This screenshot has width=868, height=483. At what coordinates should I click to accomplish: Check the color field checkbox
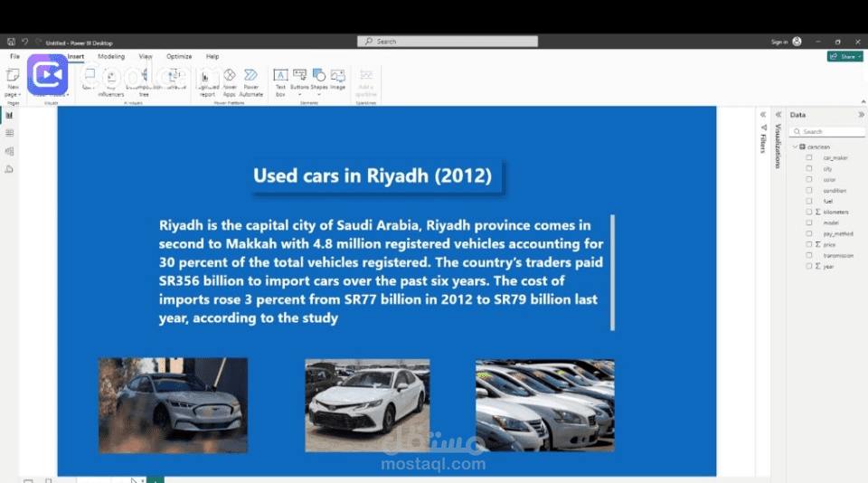(808, 179)
